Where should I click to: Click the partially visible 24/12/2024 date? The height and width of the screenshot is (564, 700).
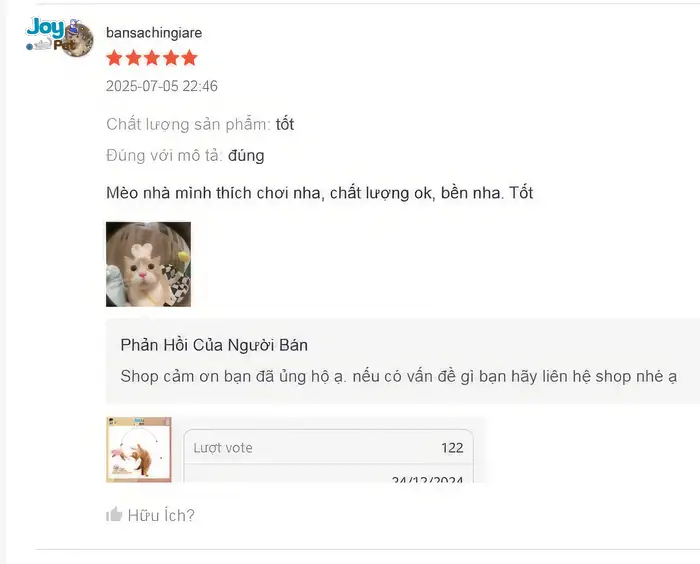coord(427,479)
